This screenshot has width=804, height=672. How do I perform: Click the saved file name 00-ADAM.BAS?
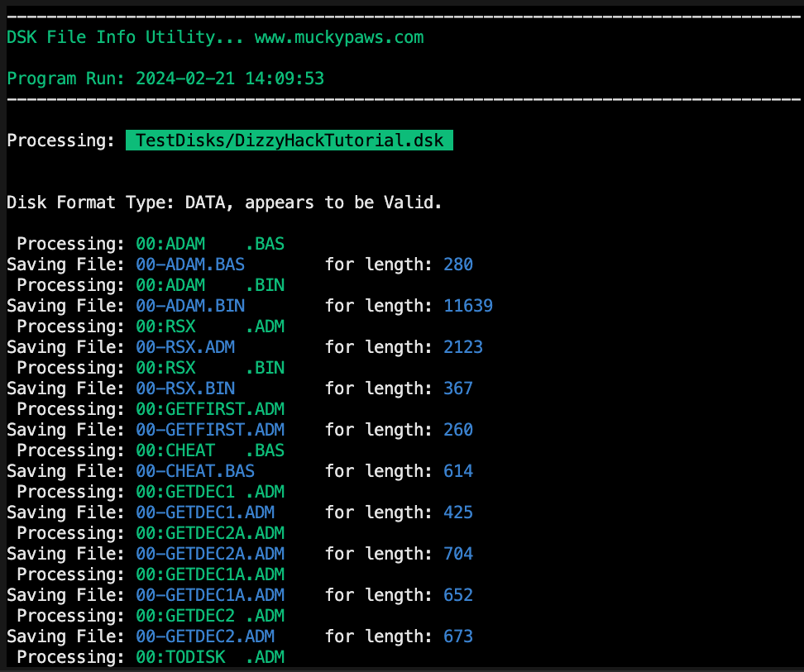pos(190,265)
